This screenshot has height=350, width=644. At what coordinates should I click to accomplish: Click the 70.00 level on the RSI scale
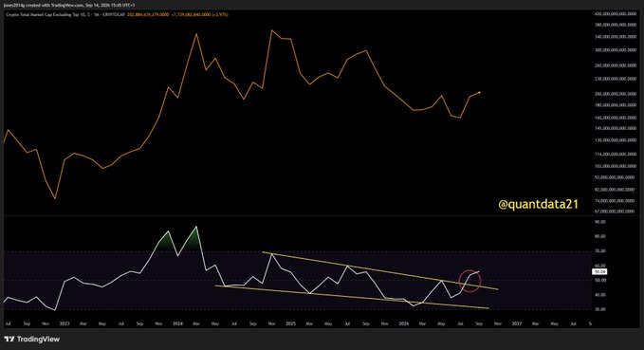[600, 251]
